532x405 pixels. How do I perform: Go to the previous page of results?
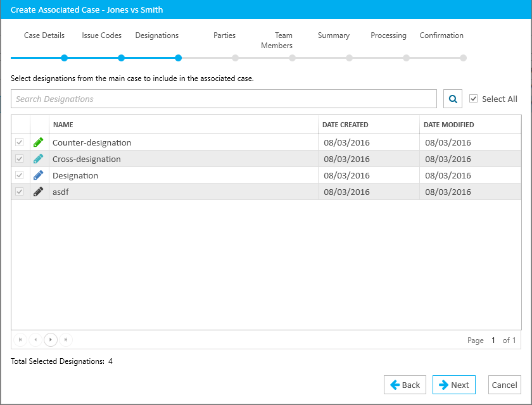35,340
